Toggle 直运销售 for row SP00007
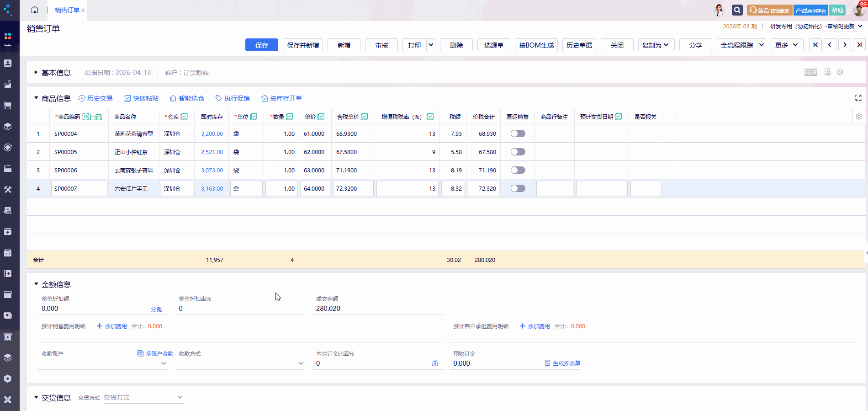The height and width of the screenshot is (411, 868). (518, 188)
